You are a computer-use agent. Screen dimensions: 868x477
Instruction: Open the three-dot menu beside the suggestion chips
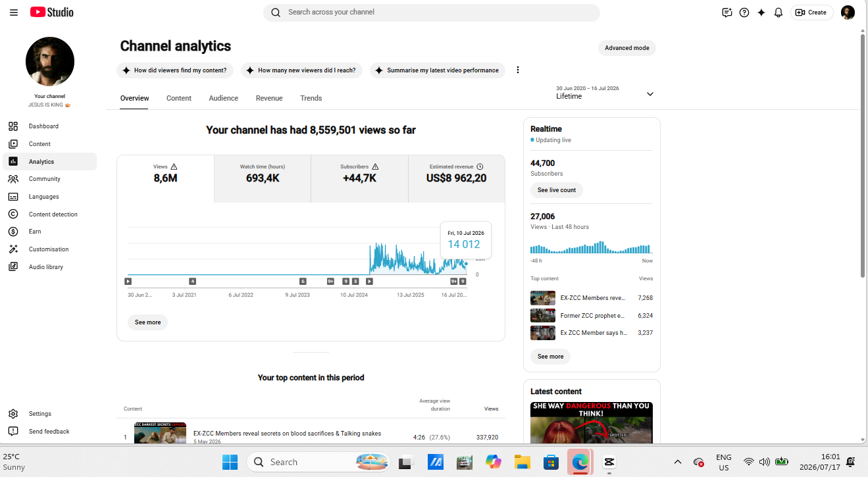pos(518,70)
